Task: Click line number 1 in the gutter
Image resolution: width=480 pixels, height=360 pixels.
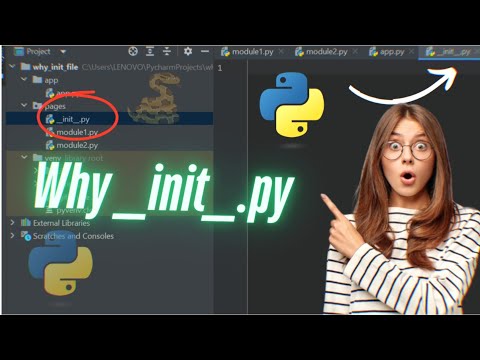Action: tap(220, 68)
